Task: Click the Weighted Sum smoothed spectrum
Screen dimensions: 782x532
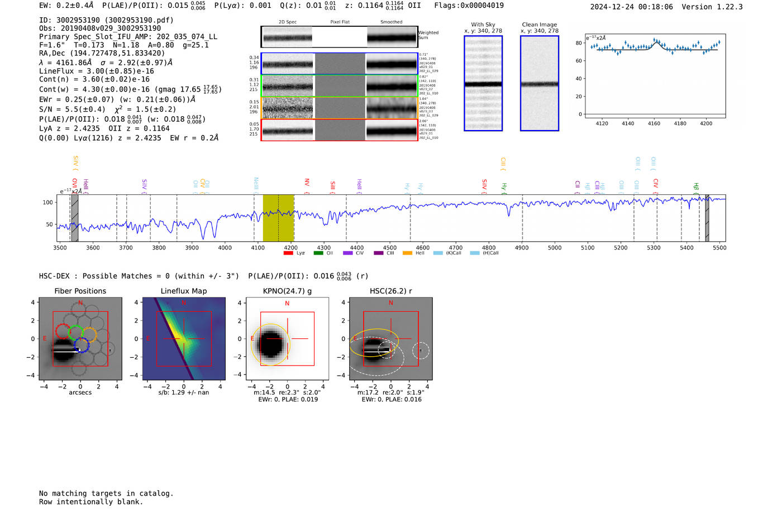Action: coord(392,37)
